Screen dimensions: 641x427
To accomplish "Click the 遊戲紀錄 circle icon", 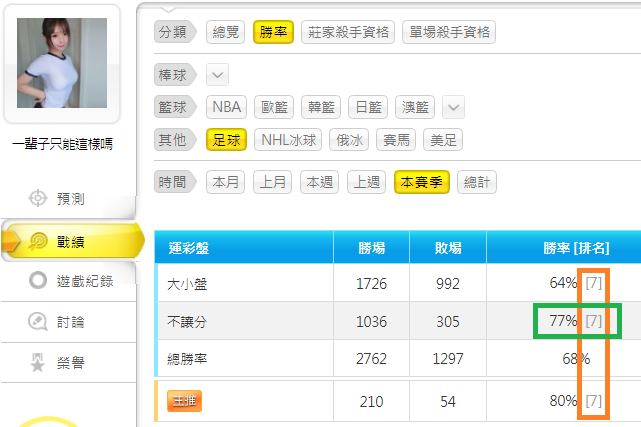I will (38, 280).
